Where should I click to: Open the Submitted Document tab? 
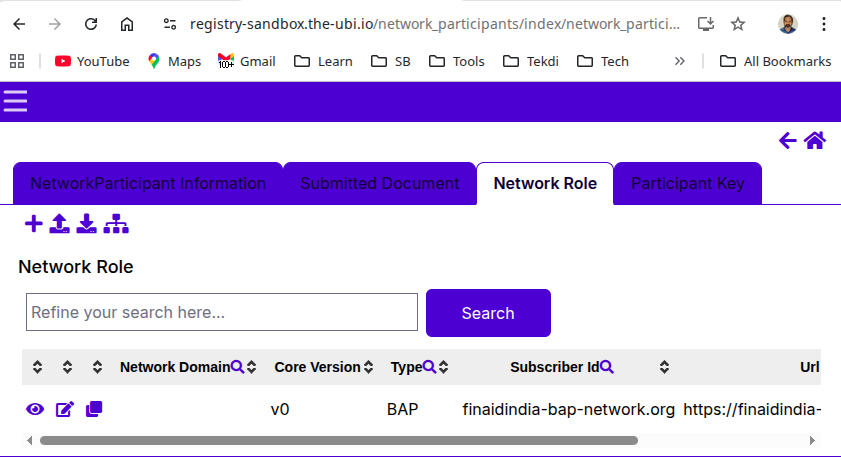coord(379,184)
